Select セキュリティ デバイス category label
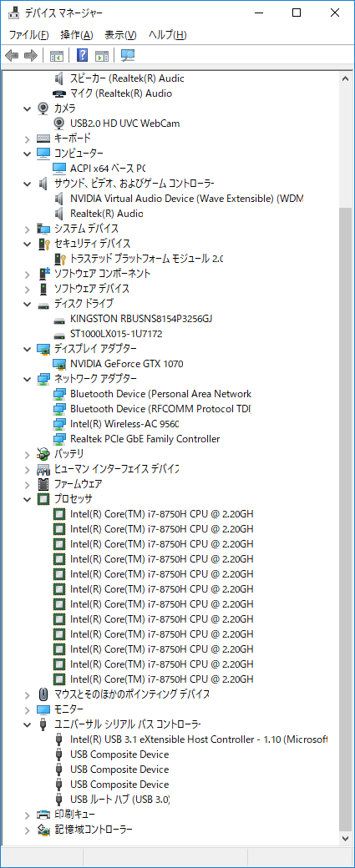This screenshot has width=355, height=868. (x=92, y=244)
